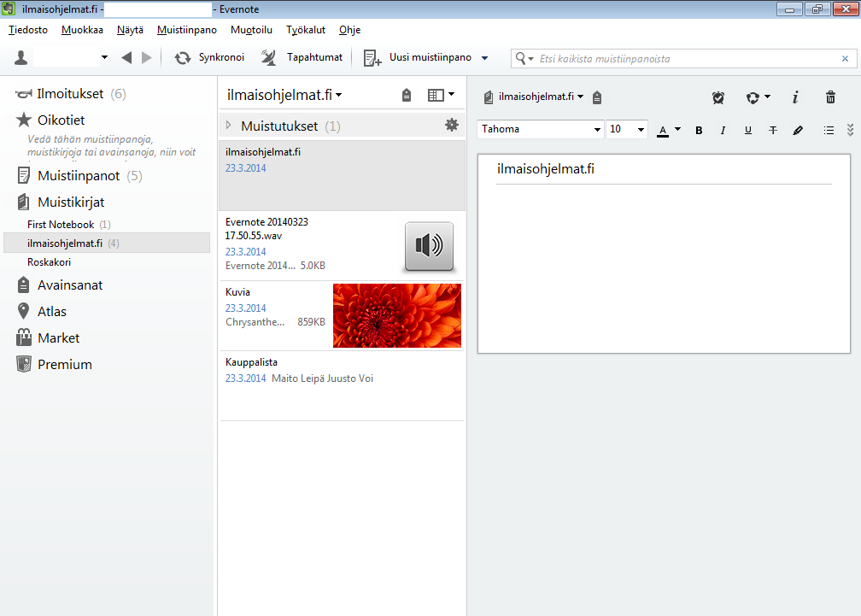Click the chrysanthemum flower thumbnail
861x616 pixels.
point(397,315)
